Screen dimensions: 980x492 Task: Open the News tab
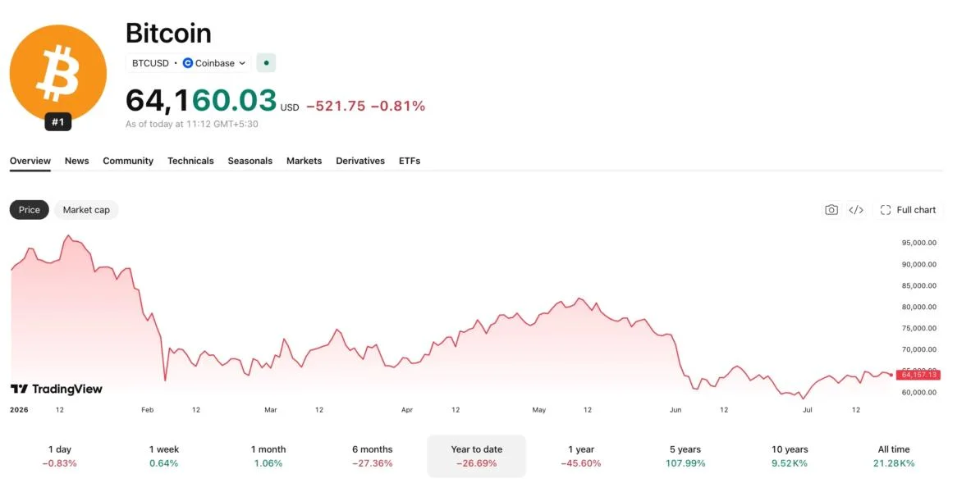pos(77,161)
